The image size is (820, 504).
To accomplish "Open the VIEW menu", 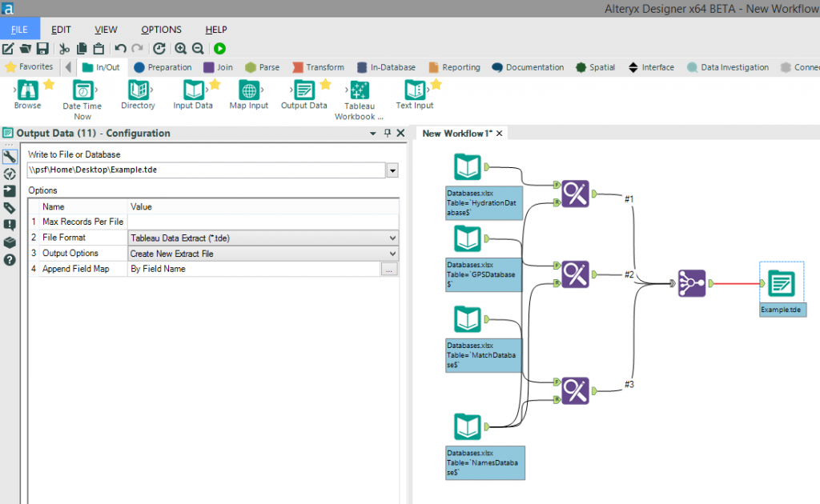I will point(106,30).
